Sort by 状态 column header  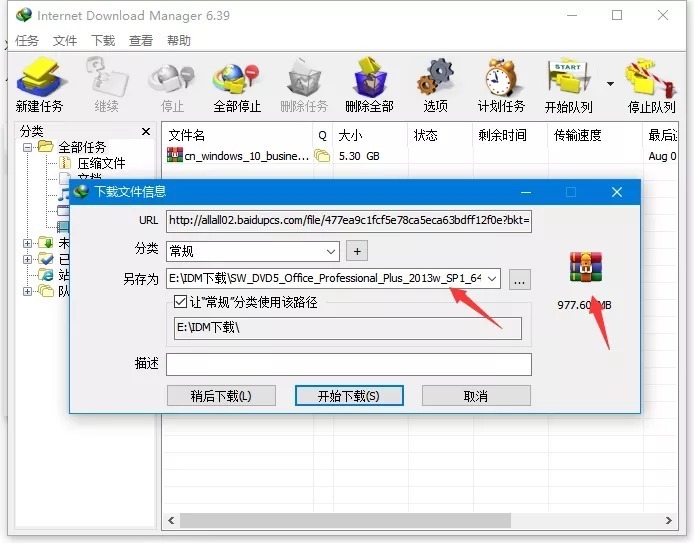click(x=440, y=135)
